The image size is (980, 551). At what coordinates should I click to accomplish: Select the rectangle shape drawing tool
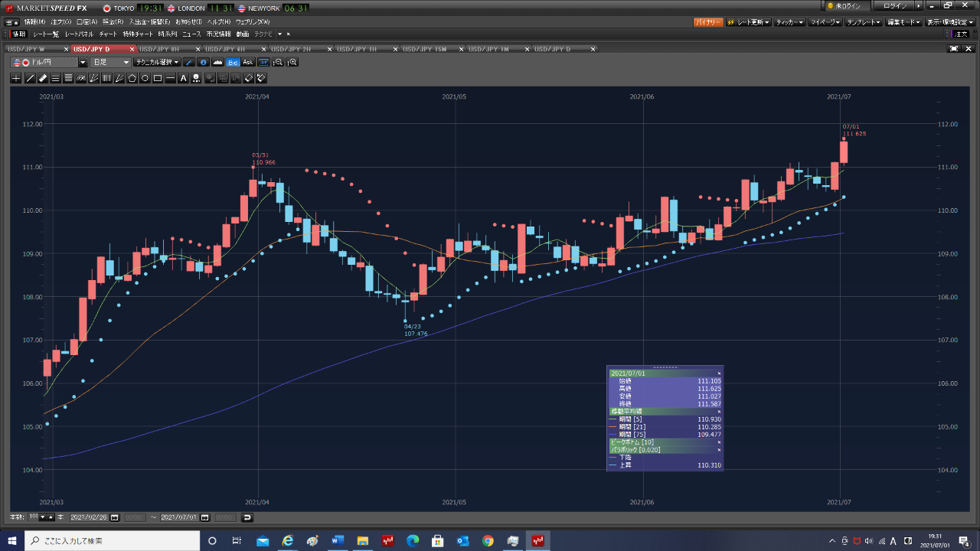(158, 78)
